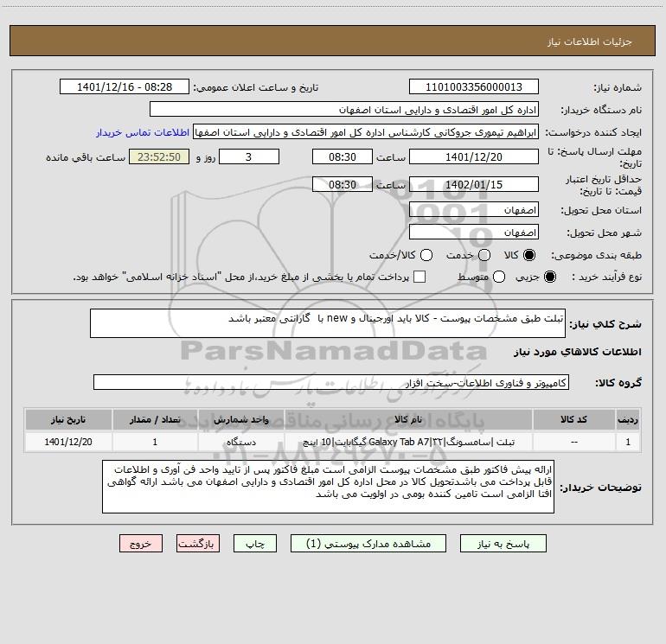Click the response deadline date 1401/12/20 field
The width and height of the screenshot is (666, 644).
[474, 157]
